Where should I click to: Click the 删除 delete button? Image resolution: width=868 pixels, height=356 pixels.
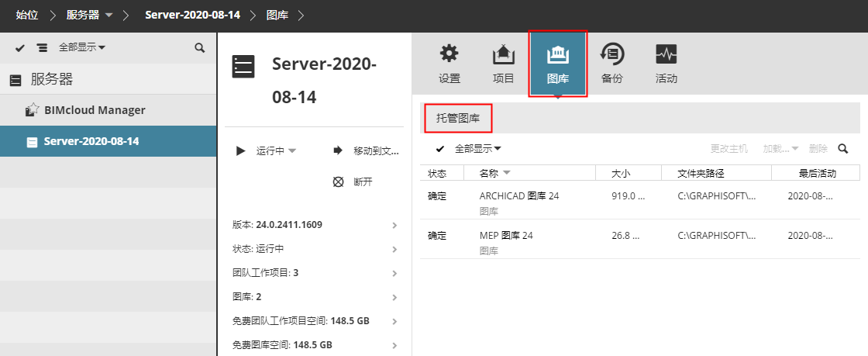818,148
